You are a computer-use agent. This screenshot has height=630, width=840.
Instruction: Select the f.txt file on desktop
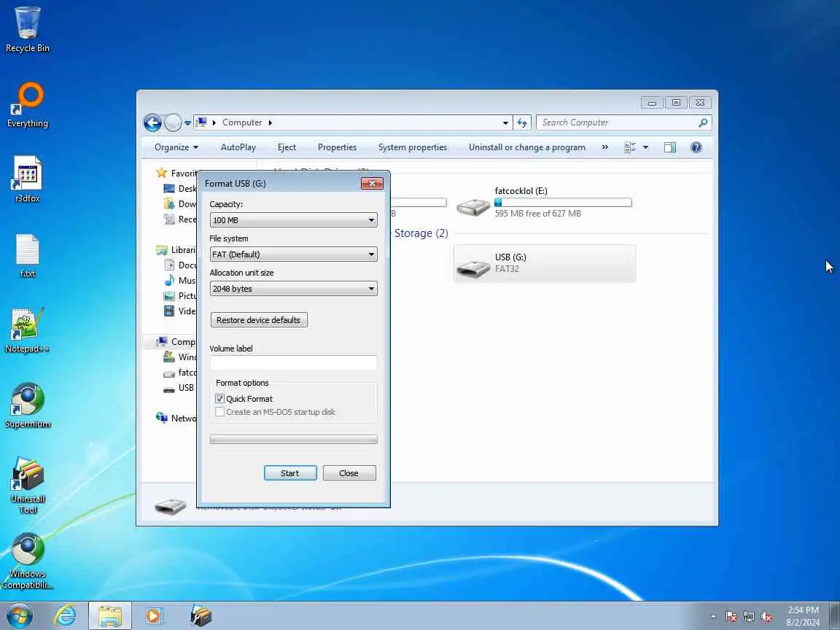pos(27,255)
